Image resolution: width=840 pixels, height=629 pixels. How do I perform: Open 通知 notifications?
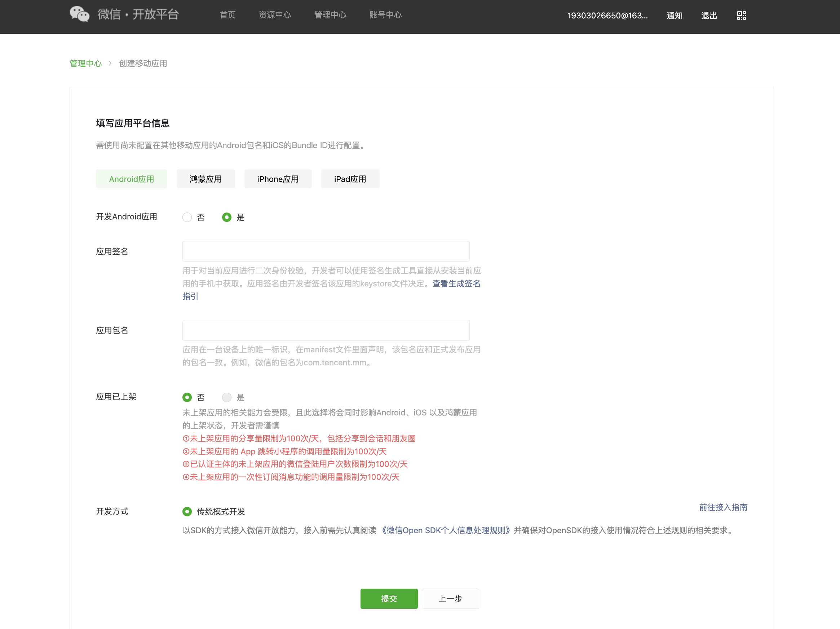coord(675,15)
